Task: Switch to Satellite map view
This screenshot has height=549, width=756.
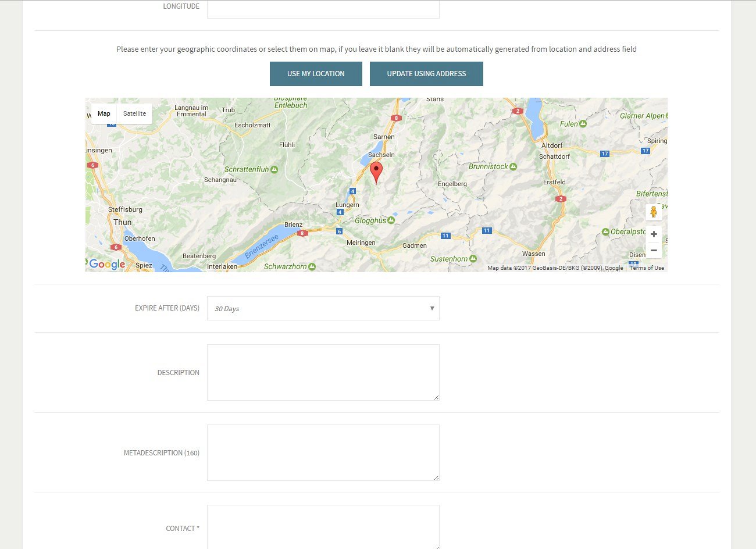Action: pos(134,113)
